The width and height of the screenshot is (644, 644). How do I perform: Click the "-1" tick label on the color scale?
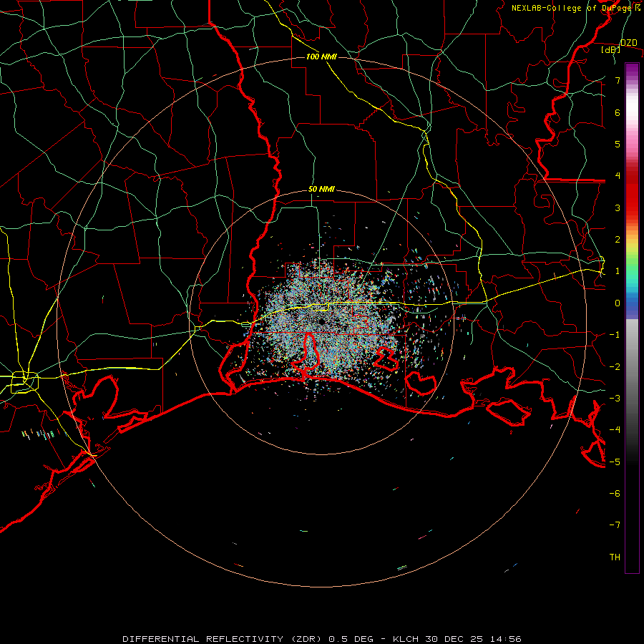[x=615, y=335]
